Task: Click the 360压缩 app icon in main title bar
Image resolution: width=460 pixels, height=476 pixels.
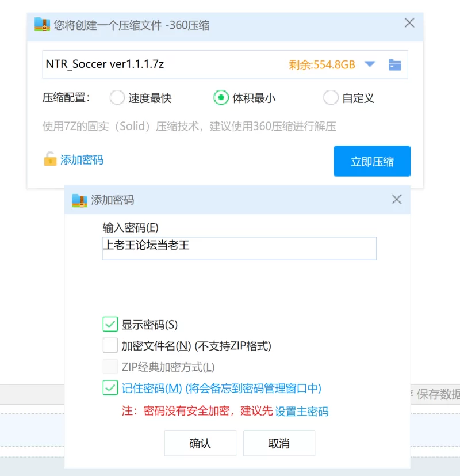Action: (42, 24)
